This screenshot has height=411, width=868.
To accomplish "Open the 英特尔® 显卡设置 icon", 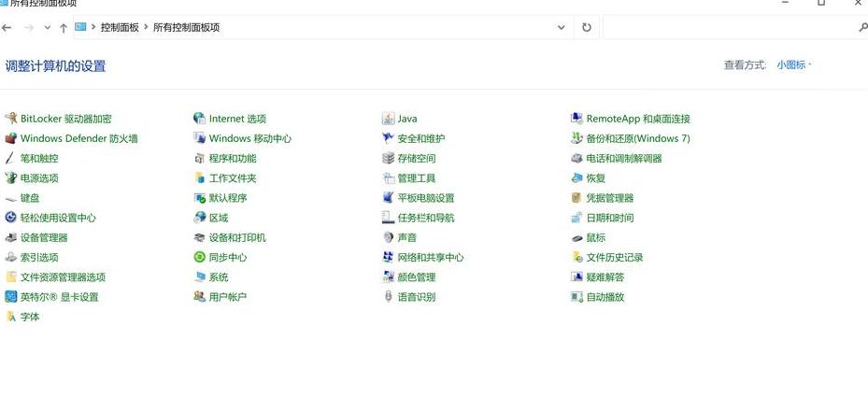I will tap(10, 297).
